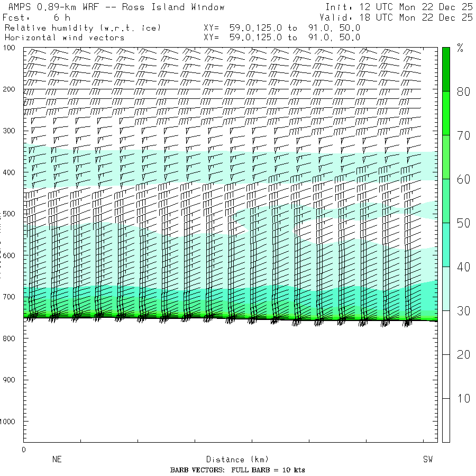Image resolution: width=476 pixels, height=476 pixels.
Task: Click the AMPS 0.89-km WRF plot title
Action: [x=114, y=7]
